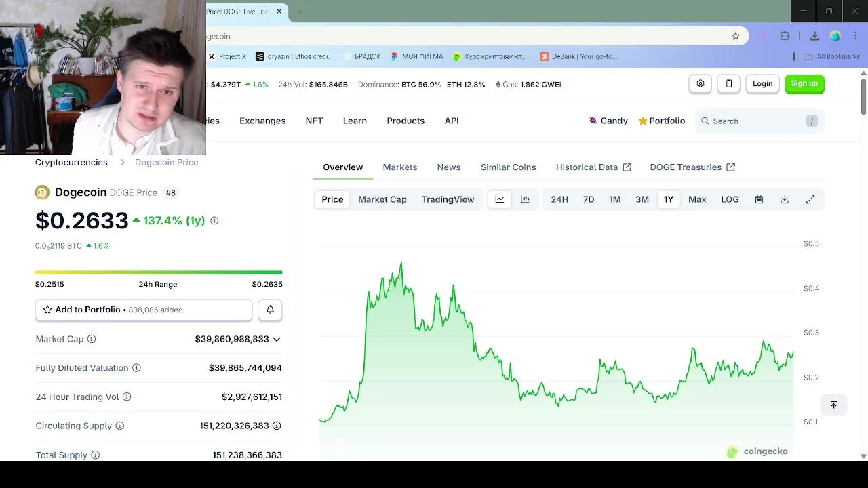This screenshot has height=488, width=868.
Task: Click the Login button
Action: click(x=762, y=83)
